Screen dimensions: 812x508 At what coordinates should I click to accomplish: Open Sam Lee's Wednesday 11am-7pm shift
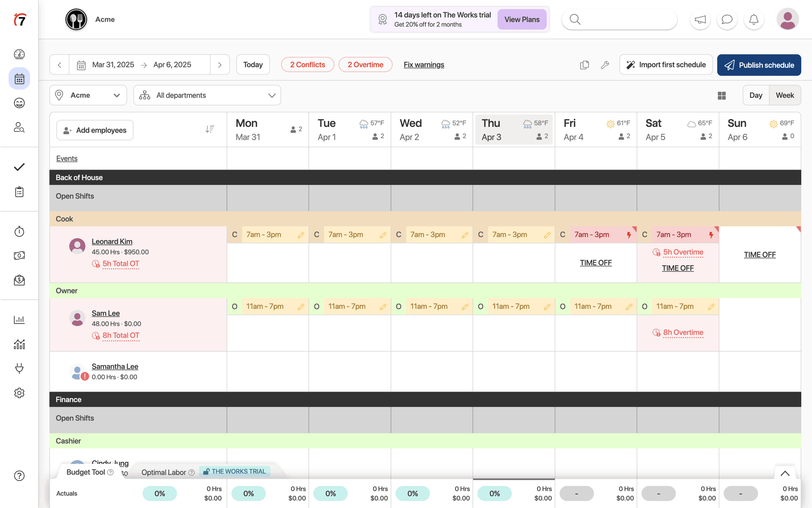432,306
